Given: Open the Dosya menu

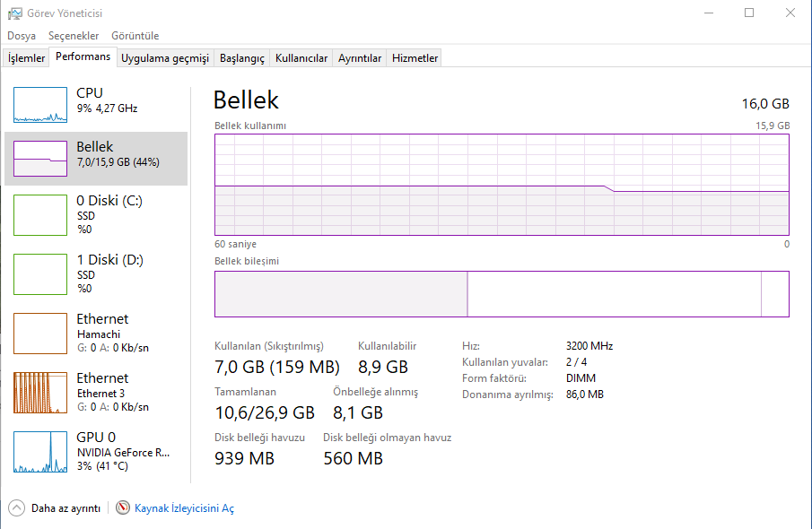Looking at the screenshot, I should tap(22, 36).
